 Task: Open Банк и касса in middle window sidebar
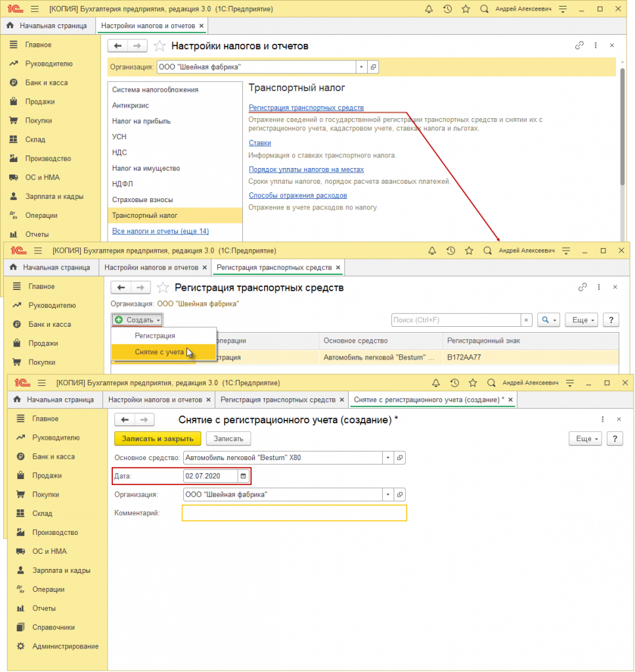tap(49, 324)
